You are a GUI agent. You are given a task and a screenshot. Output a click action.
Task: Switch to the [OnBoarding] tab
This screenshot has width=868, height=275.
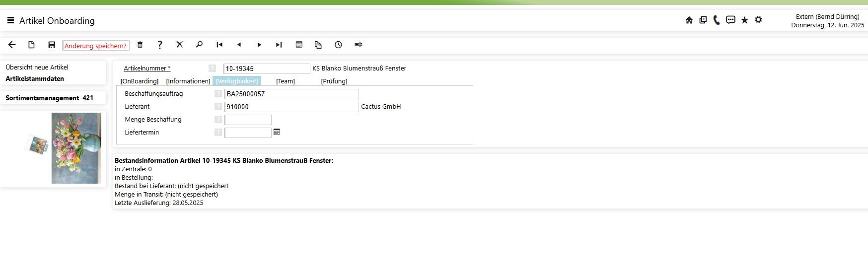click(140, 81)
